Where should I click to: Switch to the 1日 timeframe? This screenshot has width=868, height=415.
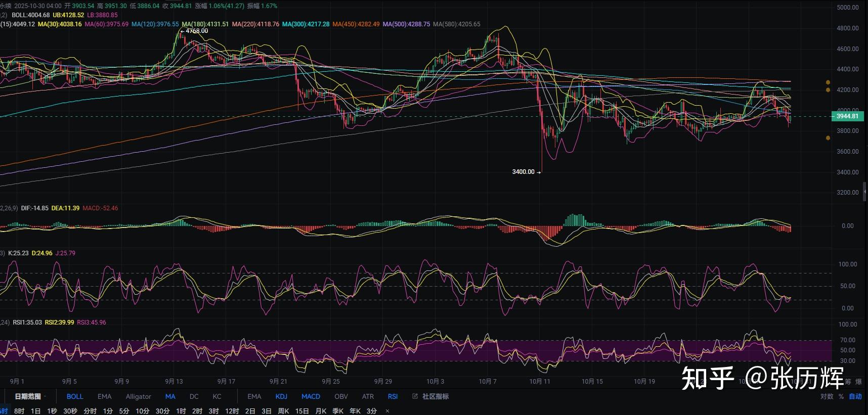[35, 411]
